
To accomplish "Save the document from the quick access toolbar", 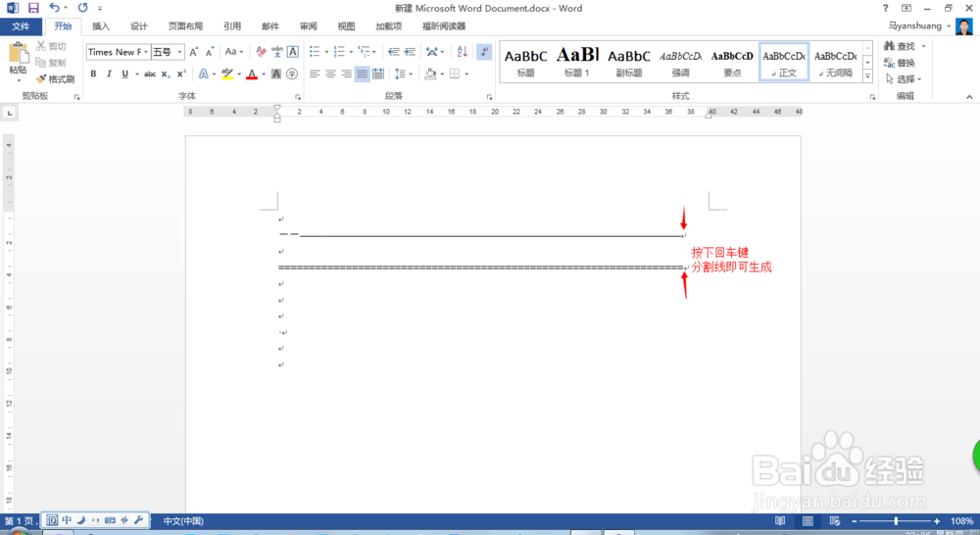I will [x=33, y=8].
